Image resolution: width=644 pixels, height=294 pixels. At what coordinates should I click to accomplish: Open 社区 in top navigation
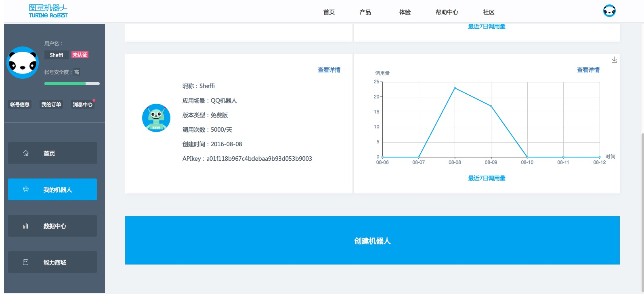489,12
